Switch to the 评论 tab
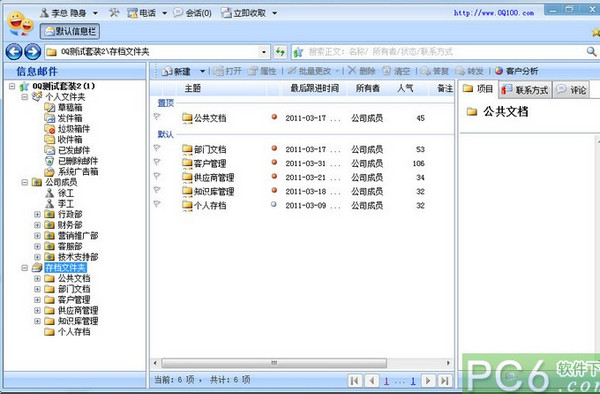Screen dimensions: 600x394 coord(571,90)
